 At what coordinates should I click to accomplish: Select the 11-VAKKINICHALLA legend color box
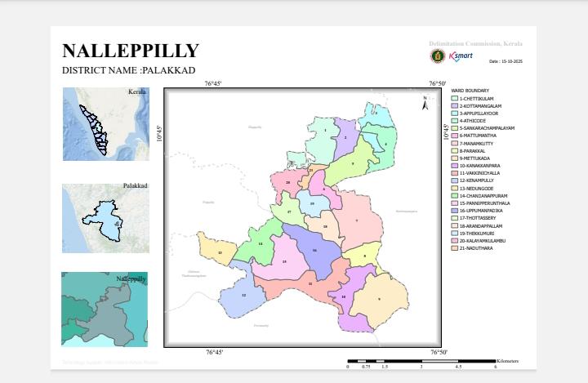click(455, 173)
